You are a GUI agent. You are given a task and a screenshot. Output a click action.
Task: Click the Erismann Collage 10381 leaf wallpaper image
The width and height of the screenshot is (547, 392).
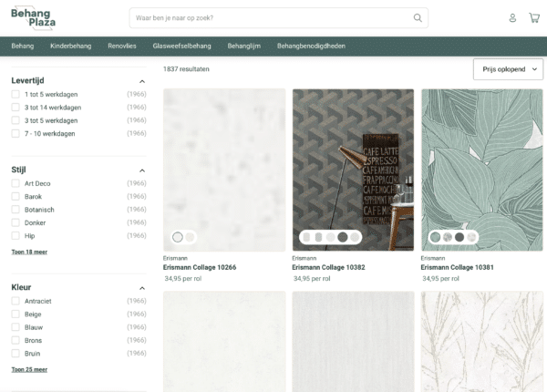(x=481, y=170)
